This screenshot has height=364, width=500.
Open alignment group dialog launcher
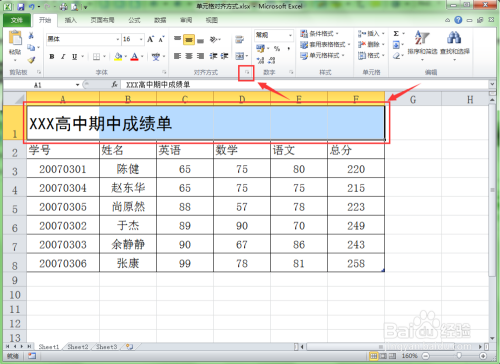click(247, 72)
